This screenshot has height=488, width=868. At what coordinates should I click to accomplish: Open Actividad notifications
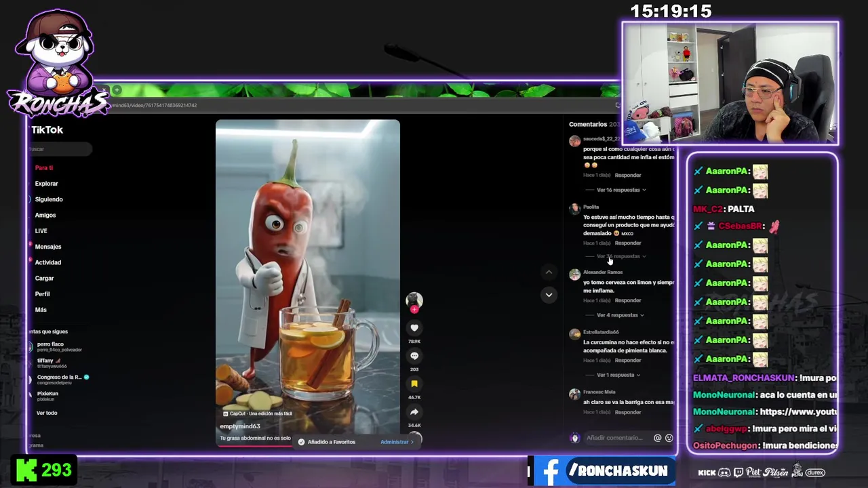48,262
